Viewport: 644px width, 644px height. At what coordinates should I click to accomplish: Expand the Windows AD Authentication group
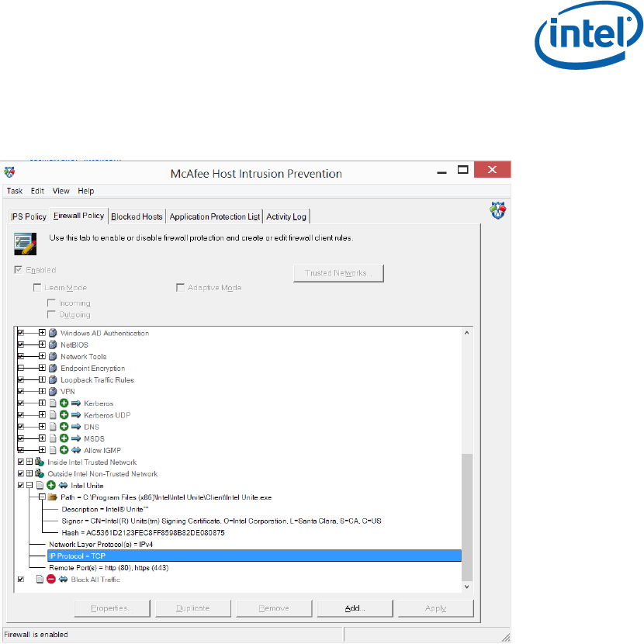point(42,332)
